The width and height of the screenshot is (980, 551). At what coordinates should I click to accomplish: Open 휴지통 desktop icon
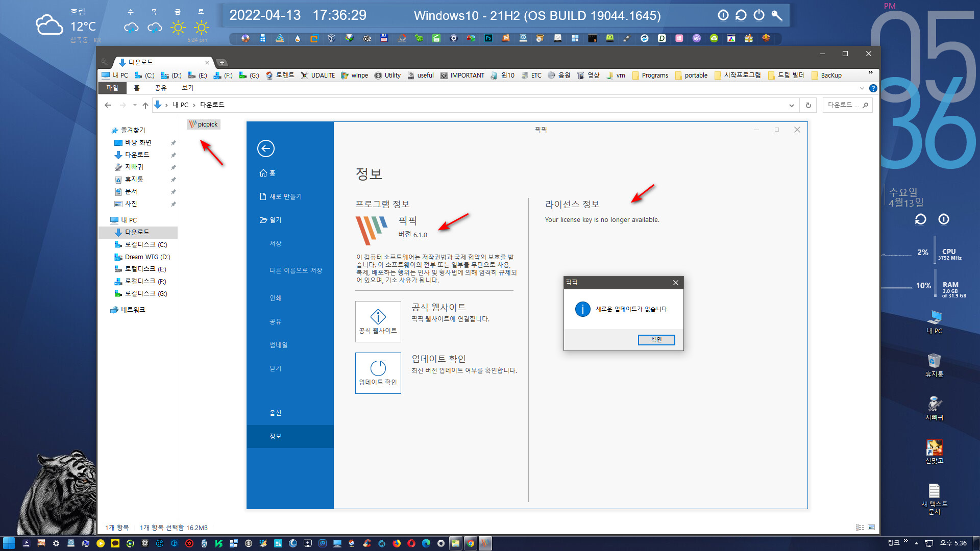coord(935,365)
